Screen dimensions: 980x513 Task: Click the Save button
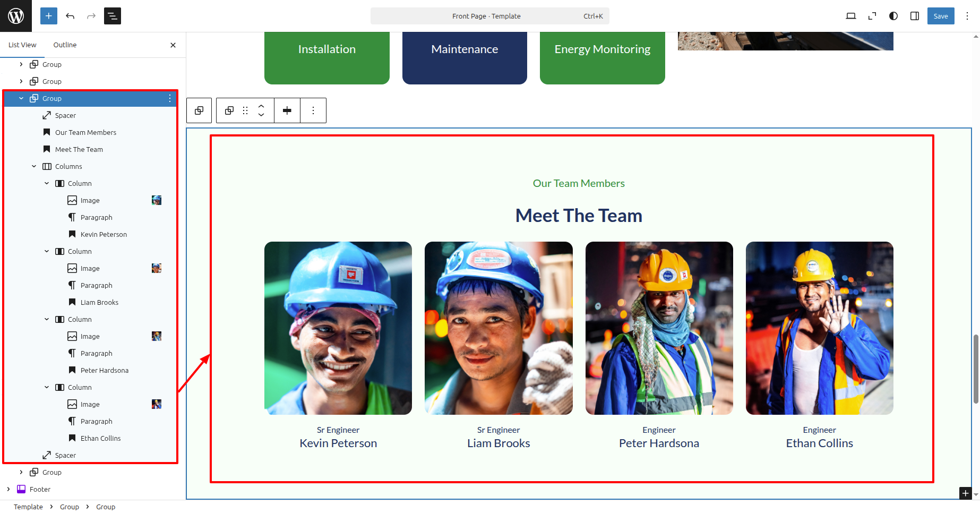tap(941, 16)
